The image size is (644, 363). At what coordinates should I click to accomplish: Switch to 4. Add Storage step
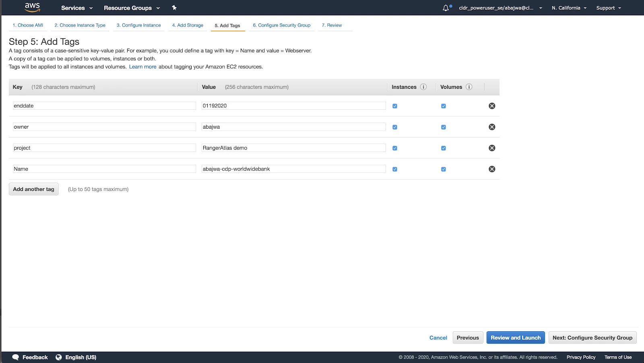(x=188, y=25)
